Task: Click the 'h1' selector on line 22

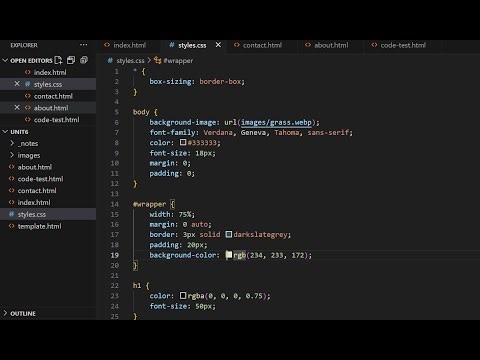Action: pyautogui.click(x=137, y=286)
